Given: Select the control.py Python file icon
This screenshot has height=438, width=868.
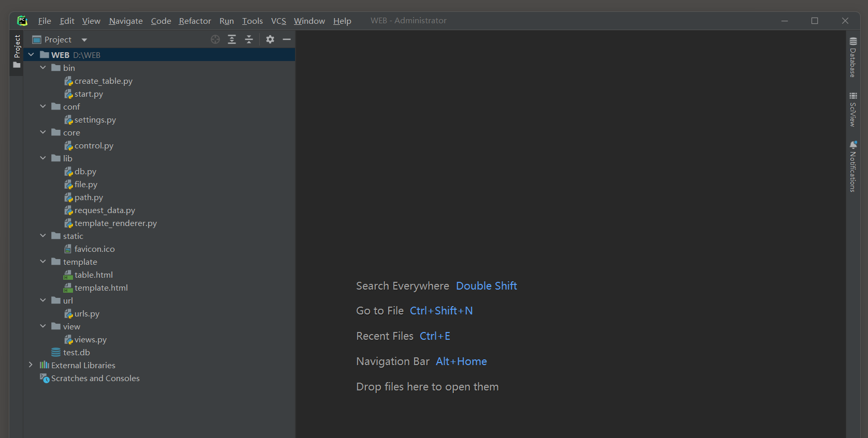Looking at the screenshot, I should pyautogui.click(x=68, y=146).
